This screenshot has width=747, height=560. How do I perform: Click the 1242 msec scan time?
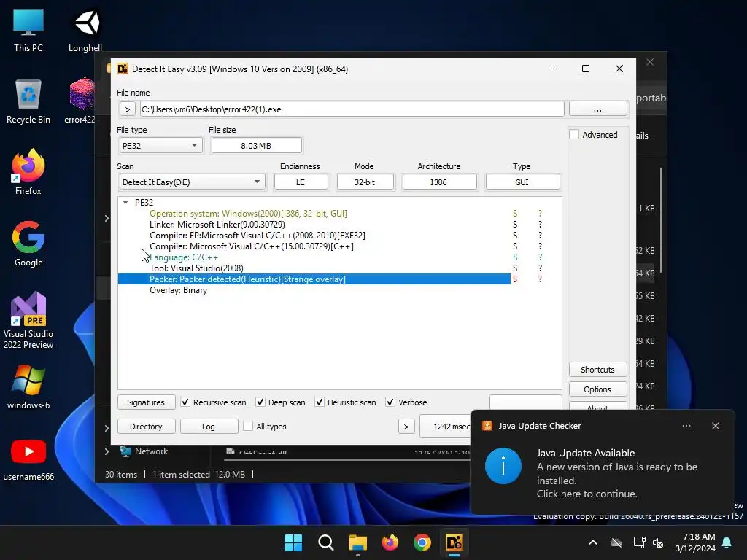point(444,427)
